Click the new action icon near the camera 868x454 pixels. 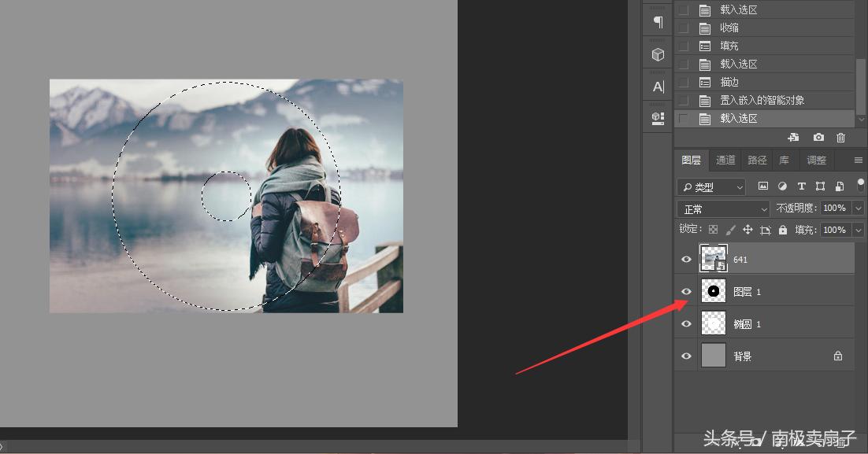click(793, 137)
